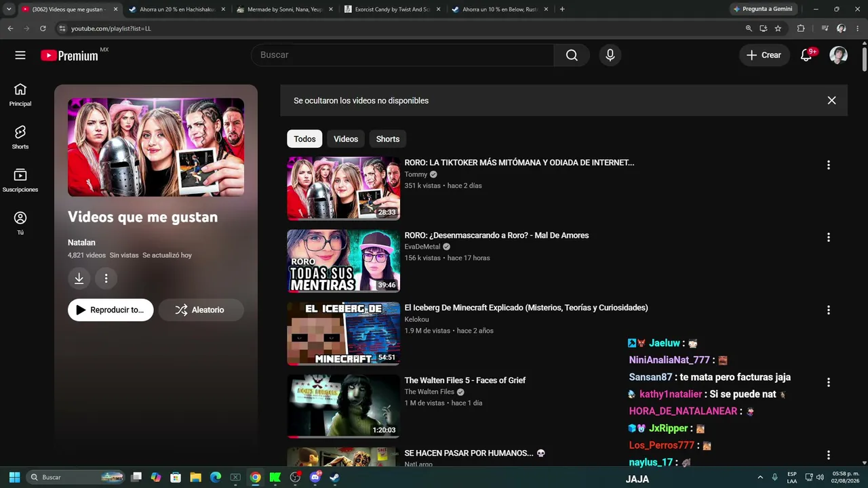Viewport: 868px width, 488px height.
Task: Open playlist more-actions three-dot menu
Action: tap(106, 278)
